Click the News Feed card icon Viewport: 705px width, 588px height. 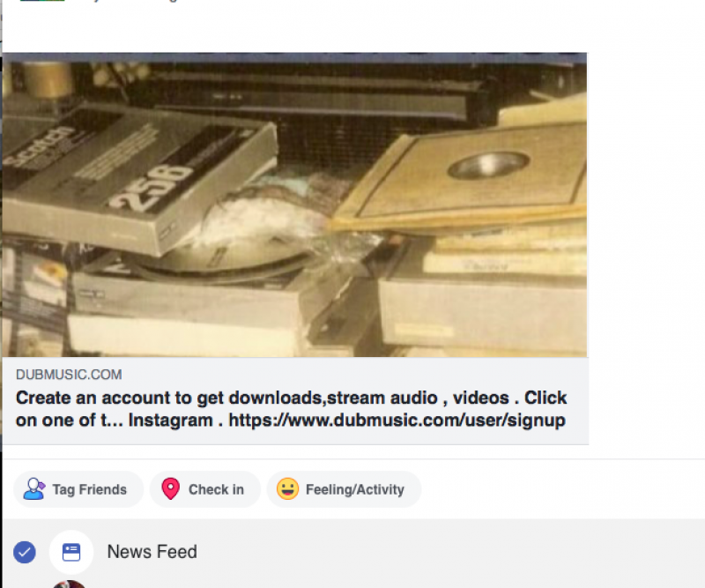click(71, 552)
